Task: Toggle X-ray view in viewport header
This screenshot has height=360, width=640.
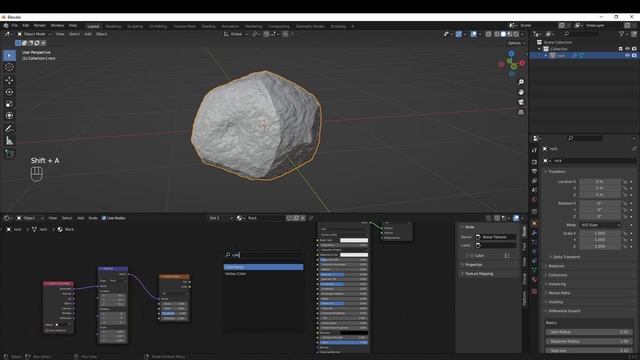Action: click(489, 34)
